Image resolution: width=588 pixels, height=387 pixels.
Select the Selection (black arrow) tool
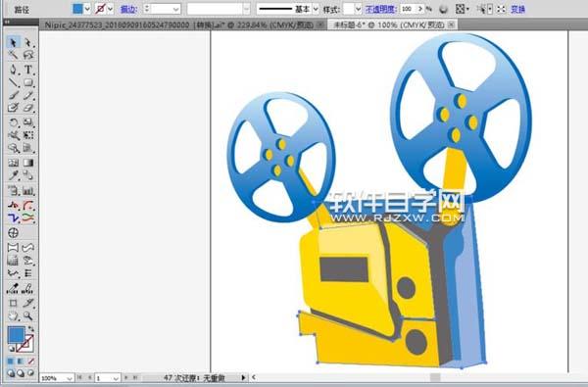tap(13, 42)
